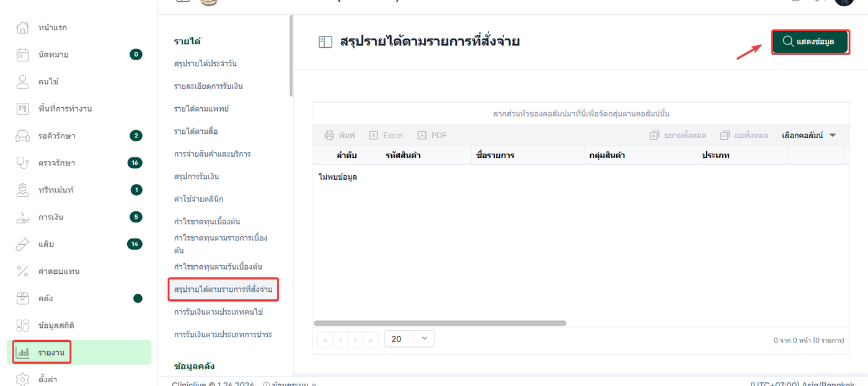Click the ไม่พบข้อมูล text in table
868x386 pixels.
(338, 177)
